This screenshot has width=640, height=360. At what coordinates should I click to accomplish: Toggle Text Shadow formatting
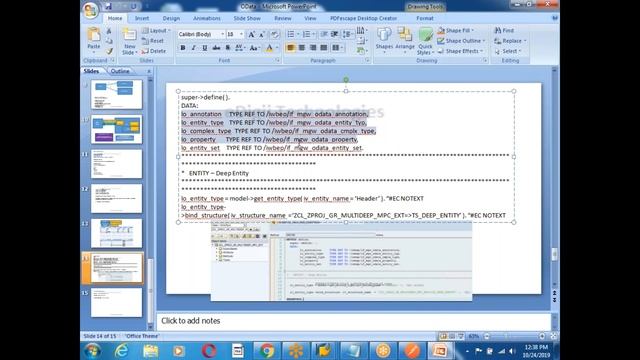pyautogui.click(x=228, y=48)
